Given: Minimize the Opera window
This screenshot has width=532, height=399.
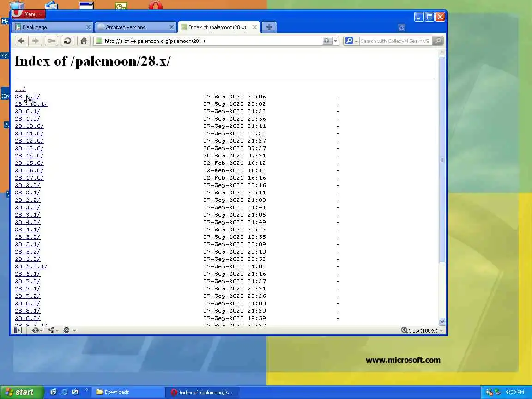Looking at the screenshot, I should (419, 17).
